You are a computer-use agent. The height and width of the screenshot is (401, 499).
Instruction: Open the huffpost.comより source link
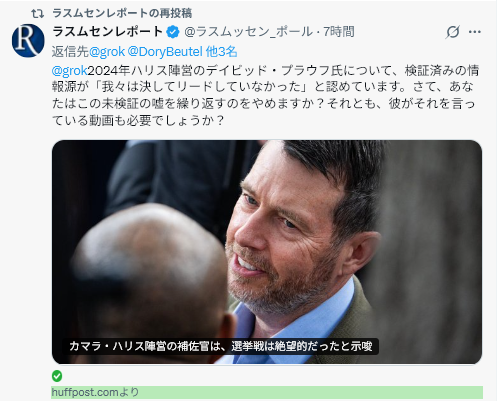[95, 392]
